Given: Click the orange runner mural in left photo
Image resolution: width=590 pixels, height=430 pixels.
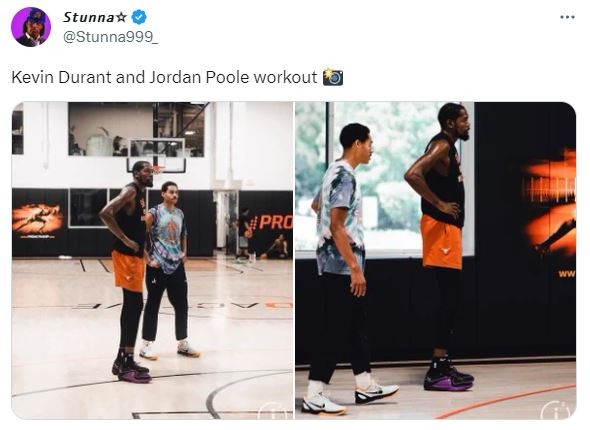Looking at the screenshot, I should point(37,219).
